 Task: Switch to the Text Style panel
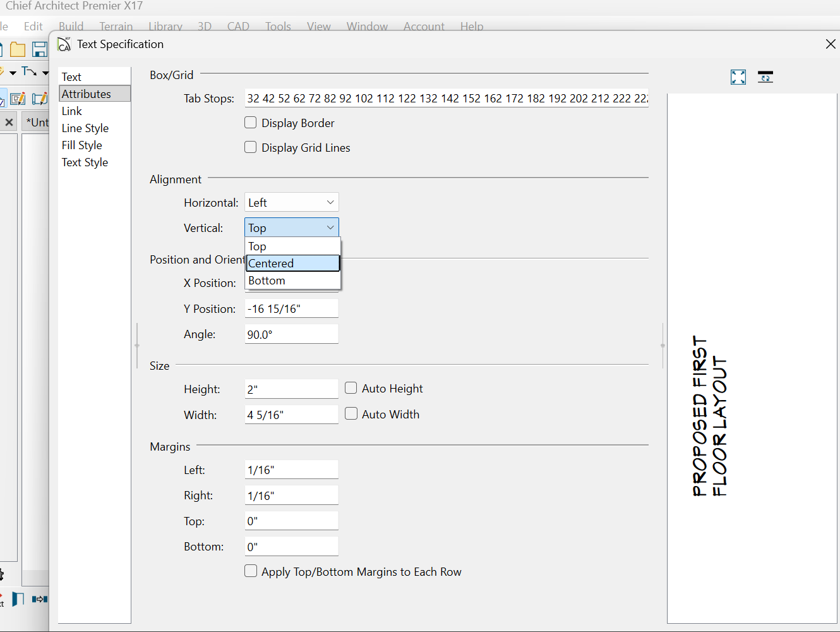coord(95,162)
